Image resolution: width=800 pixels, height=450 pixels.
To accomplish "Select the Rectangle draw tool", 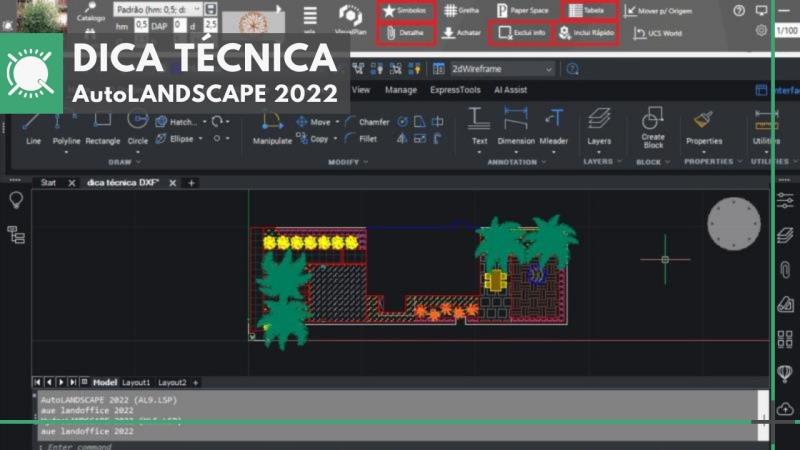I will [103, 129].
